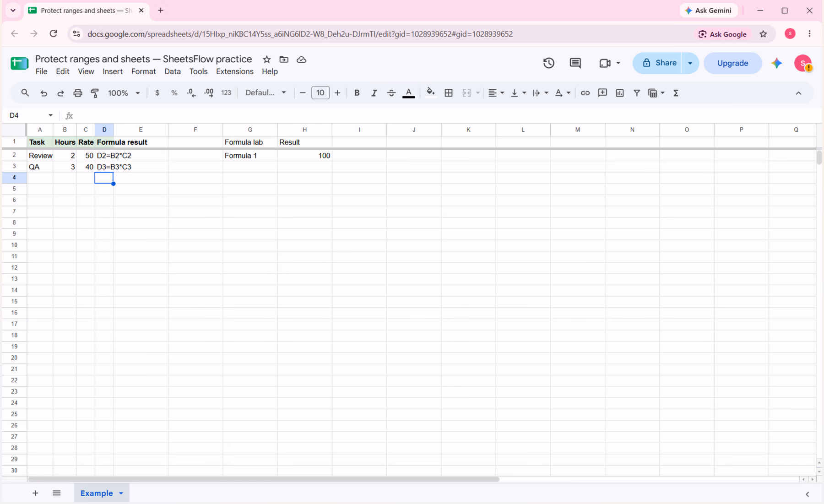
Task: Open fill color picker
Action: click(430, 93)
